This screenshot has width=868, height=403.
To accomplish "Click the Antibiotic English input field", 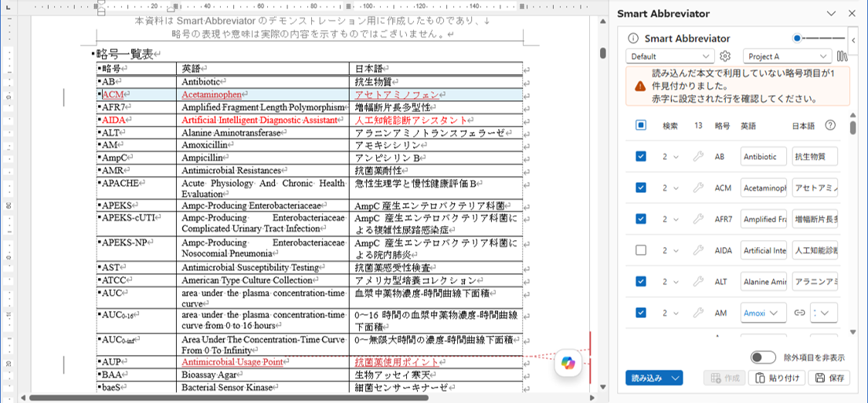I will [x=764, y=157].
